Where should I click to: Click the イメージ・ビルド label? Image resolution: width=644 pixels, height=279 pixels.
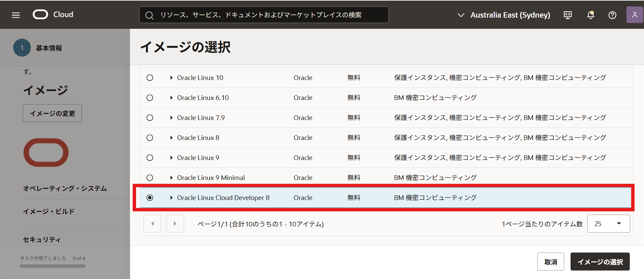(x=49, y=211)
